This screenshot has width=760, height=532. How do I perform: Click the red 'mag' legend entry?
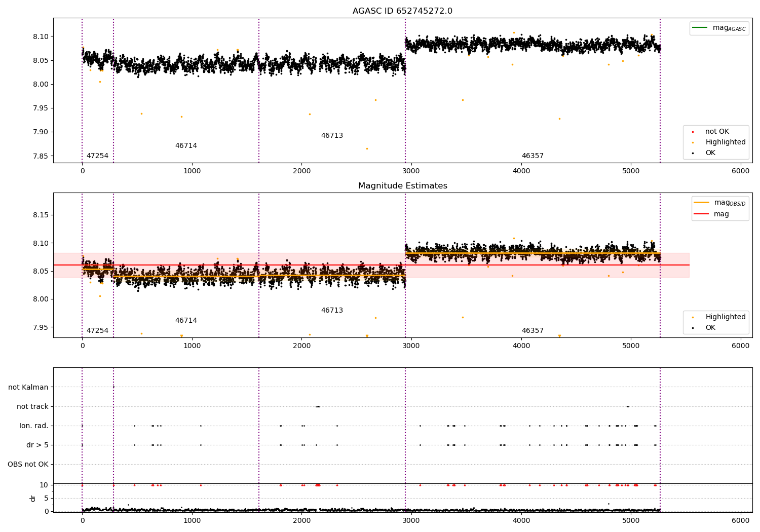pyautogui.click(x=711, y=214)
